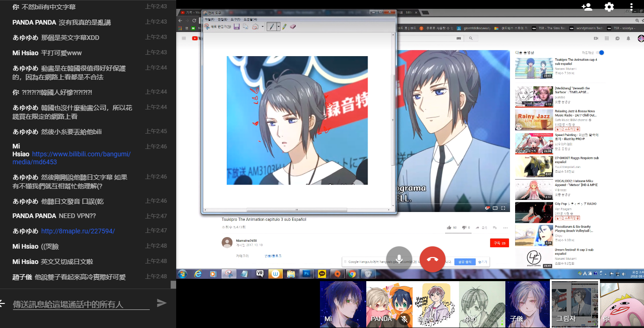This screenshot has width=644, height=328.
Task: Open YouTube account avatar
Action: coord(641,39)
